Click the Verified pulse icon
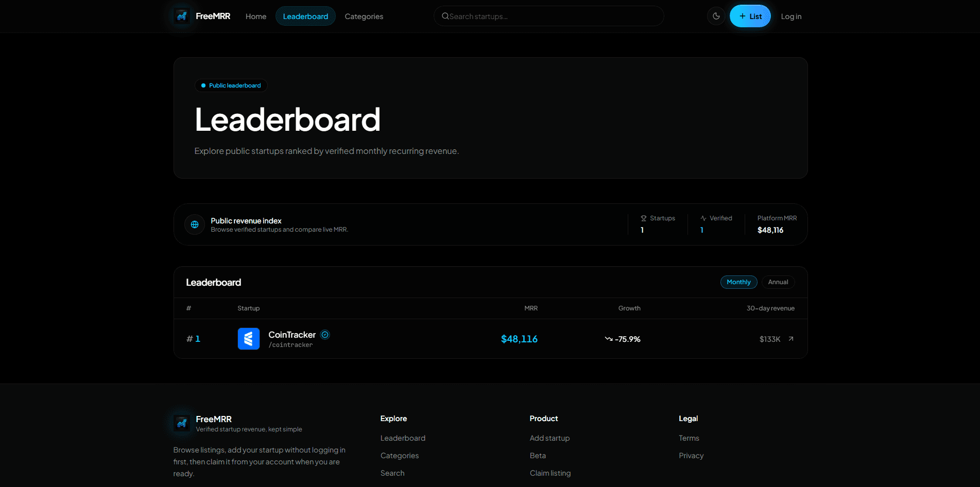 click(x=703, y=218)
